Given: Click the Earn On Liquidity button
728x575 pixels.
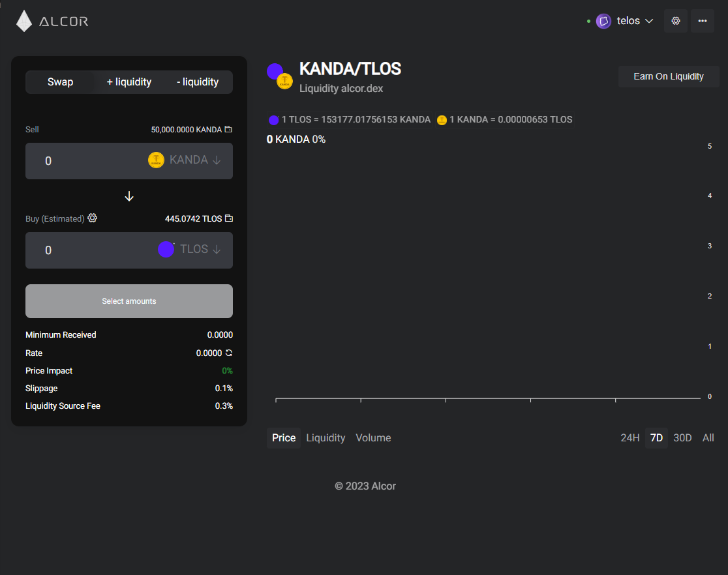Looking at the screenshot, I should pyautogui.click(x=669, y=76).
